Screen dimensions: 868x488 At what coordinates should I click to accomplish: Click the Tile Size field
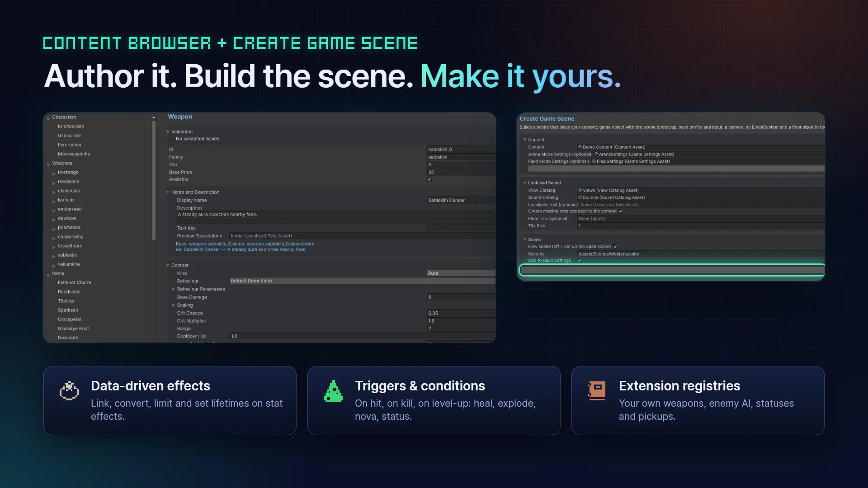[x=701, y=226]
